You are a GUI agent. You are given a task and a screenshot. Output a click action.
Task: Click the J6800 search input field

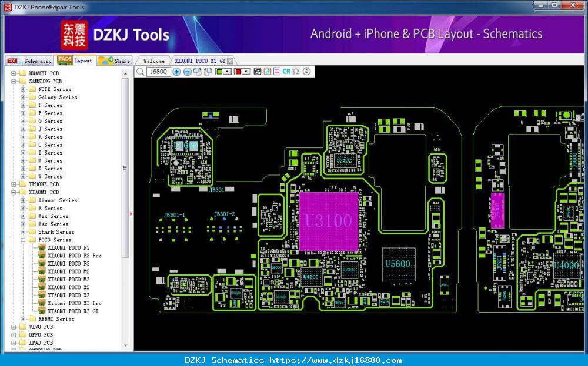(158, 72)
